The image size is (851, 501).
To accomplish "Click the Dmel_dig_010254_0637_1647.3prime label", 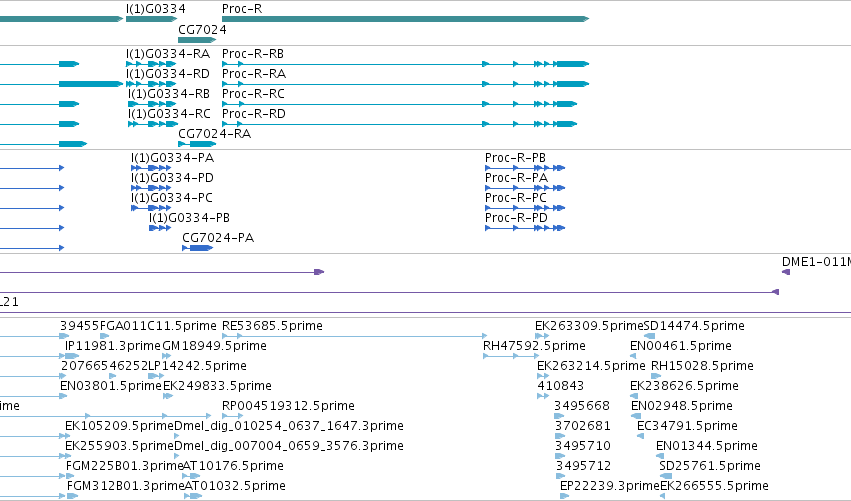I will coord(289,426).
